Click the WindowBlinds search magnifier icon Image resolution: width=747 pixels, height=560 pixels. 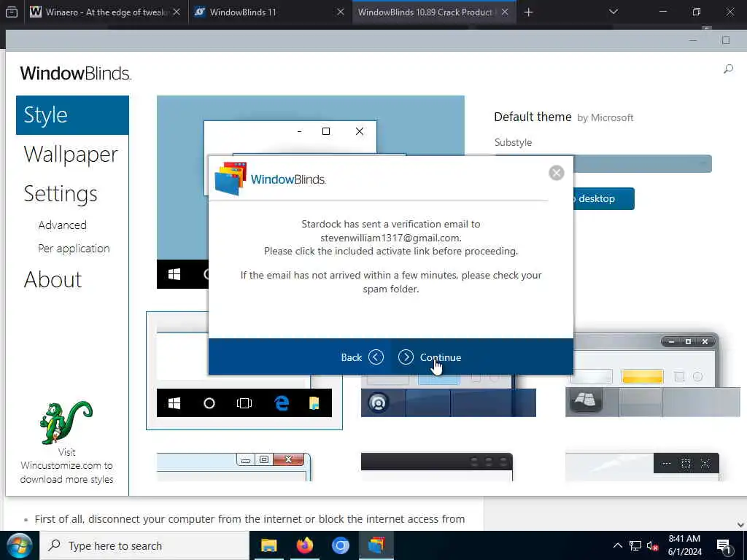[x=728, y=69]
